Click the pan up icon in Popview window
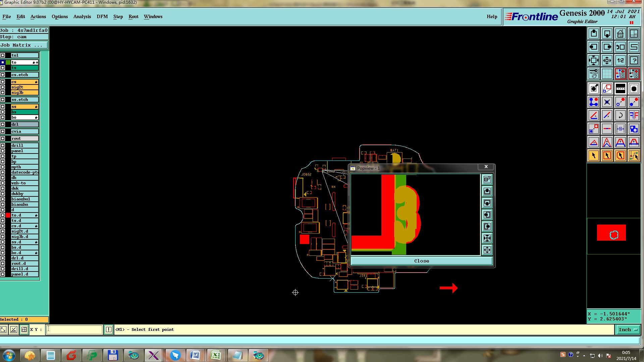Image resolution: width=644 pixels, height=362 pixels. point(487,191)
